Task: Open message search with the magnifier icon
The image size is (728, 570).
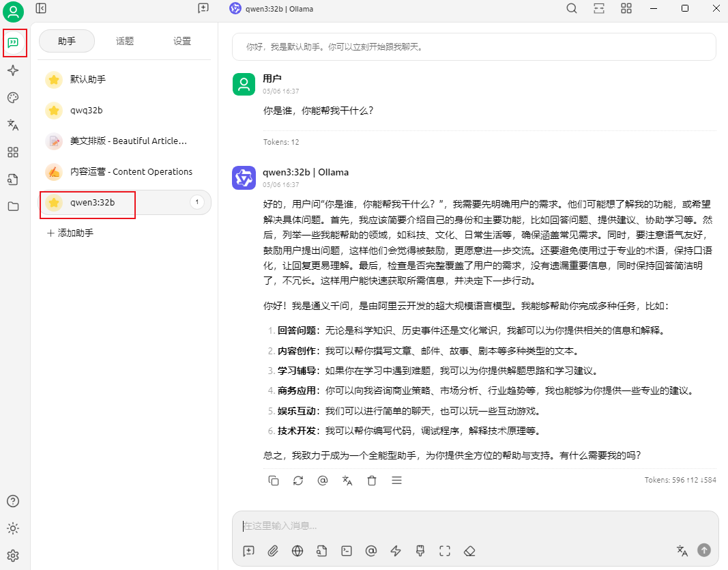Action: [x=572, y=8]
